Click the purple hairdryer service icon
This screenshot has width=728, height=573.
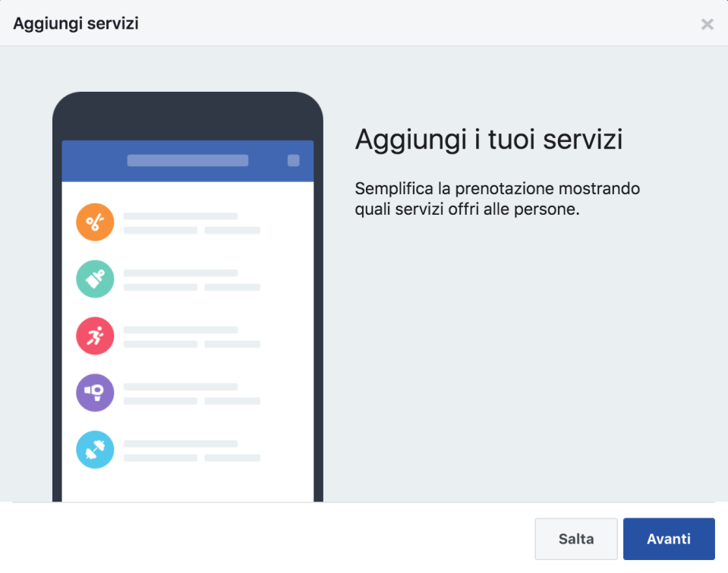[95, 392]
